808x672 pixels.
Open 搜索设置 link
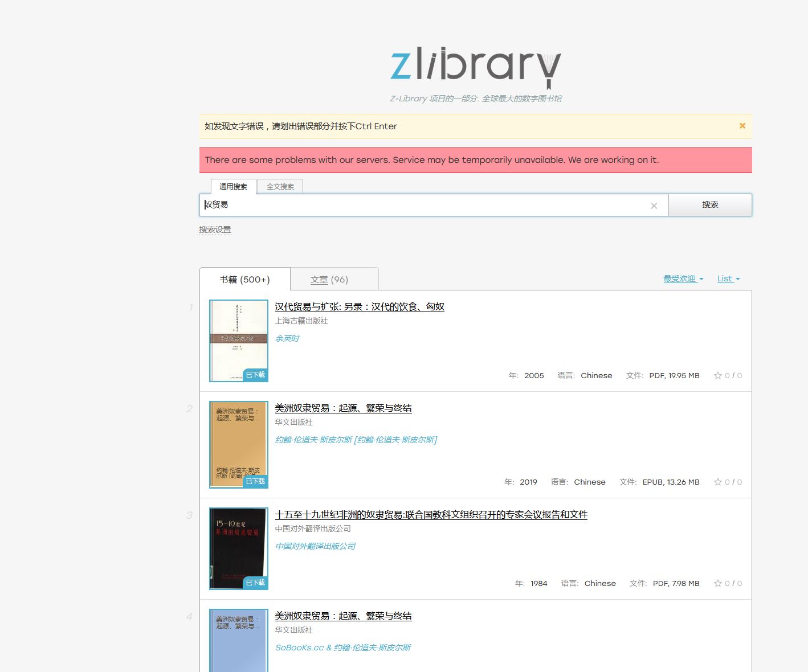tap(215, 230)
